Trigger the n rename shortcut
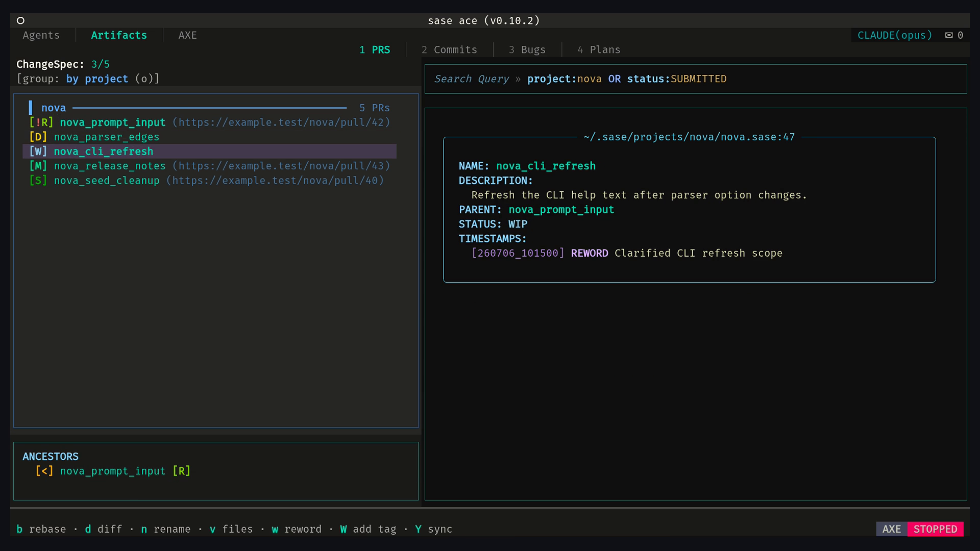The width and height of the screenshot is (980, 551). pyautogui.click(x=166, y=530)
